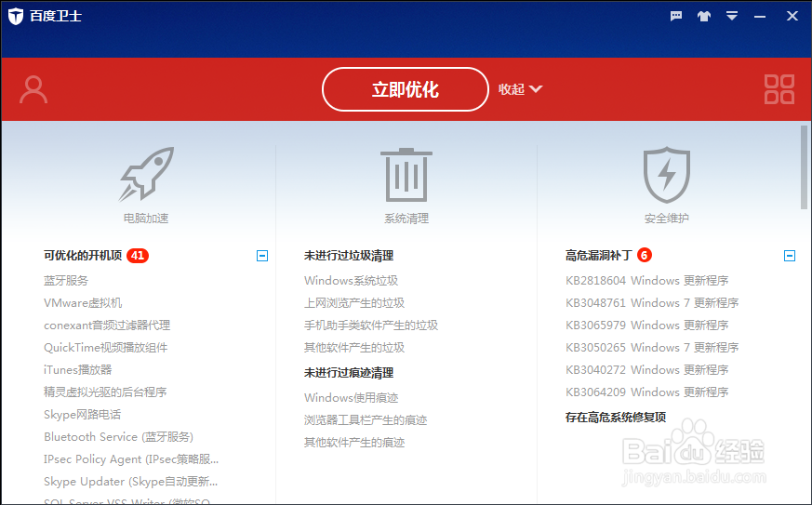Open the four-square toolbox grid icon
The height and width of the screenshot is (505, 812).
[779, 89]
